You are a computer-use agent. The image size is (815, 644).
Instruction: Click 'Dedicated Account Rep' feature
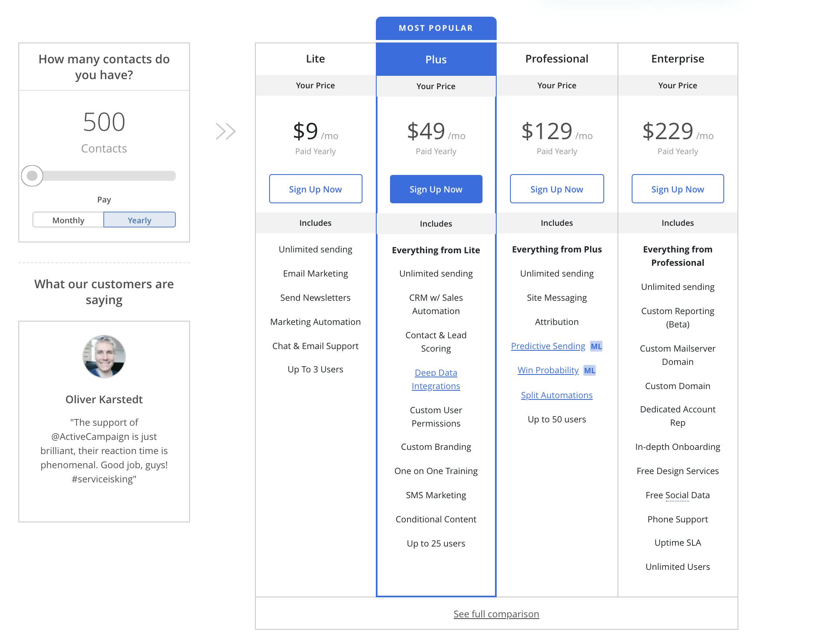(677, 416)
